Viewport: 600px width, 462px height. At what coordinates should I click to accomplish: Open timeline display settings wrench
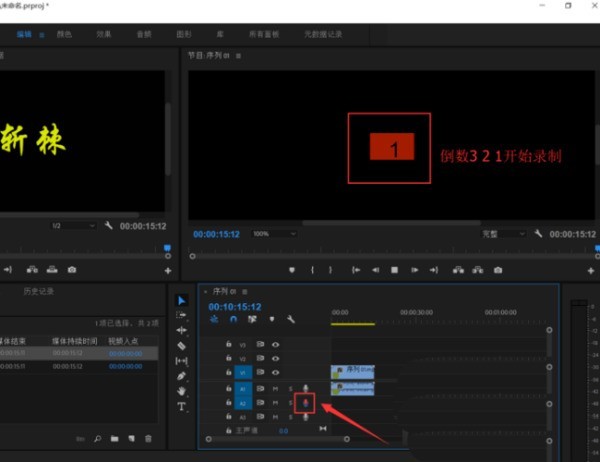pos(290,320)
